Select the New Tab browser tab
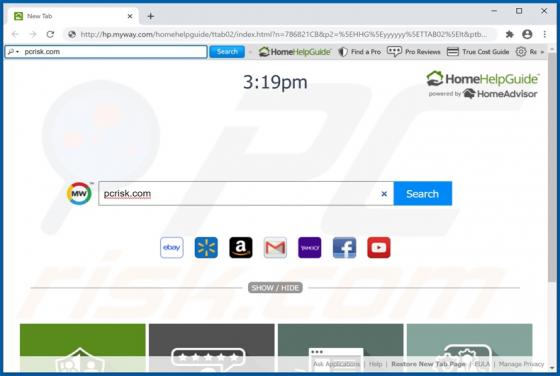Screen dimensions: 560x376 [73, 16]
